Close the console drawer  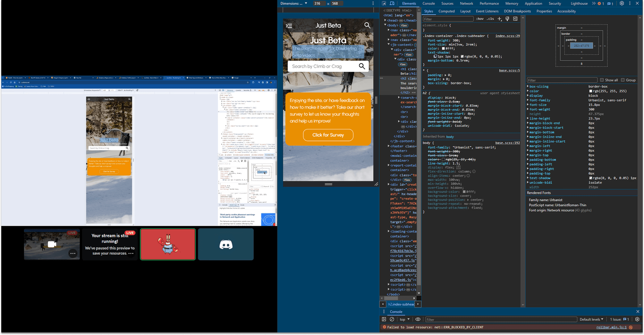pos(638,312)
